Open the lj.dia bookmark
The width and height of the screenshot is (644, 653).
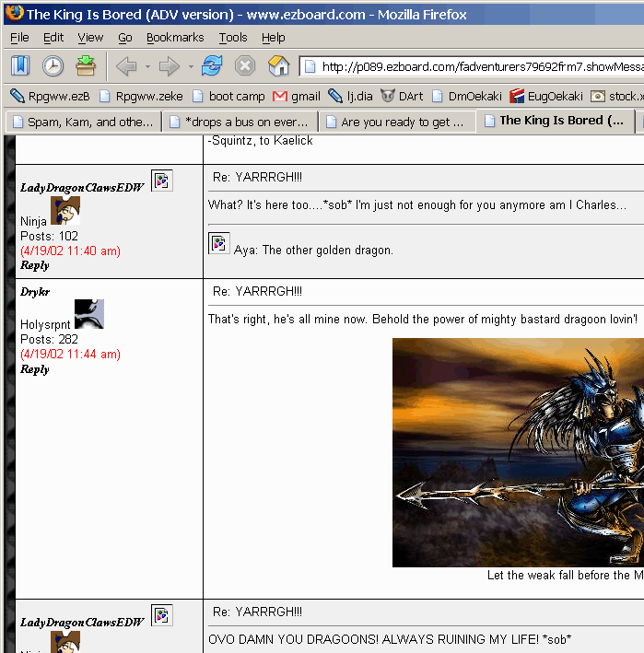click(x=350, y=96)
